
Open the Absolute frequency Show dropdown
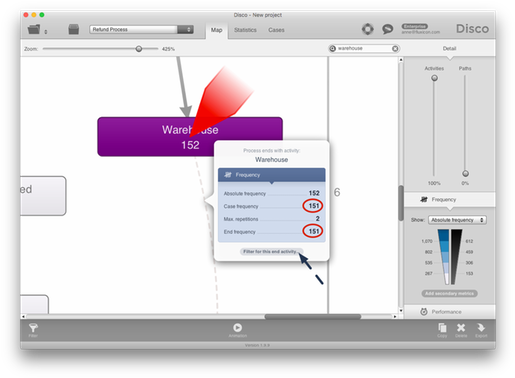457,220
